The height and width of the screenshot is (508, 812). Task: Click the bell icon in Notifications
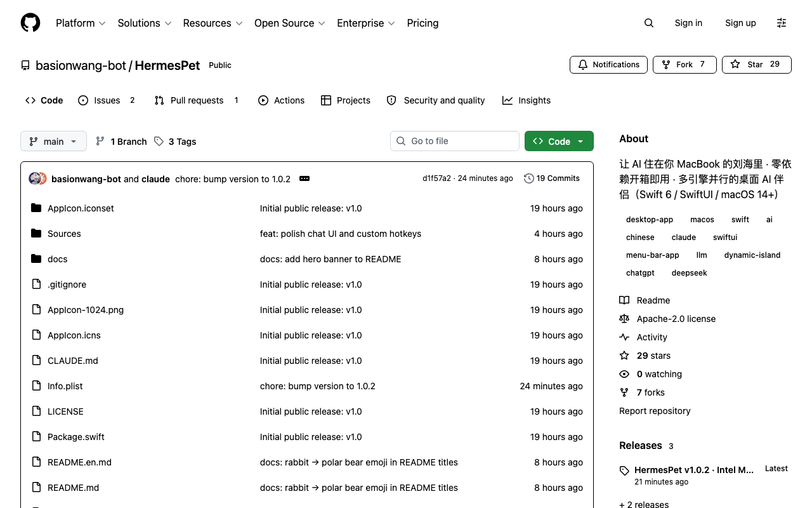coord(583,65)
